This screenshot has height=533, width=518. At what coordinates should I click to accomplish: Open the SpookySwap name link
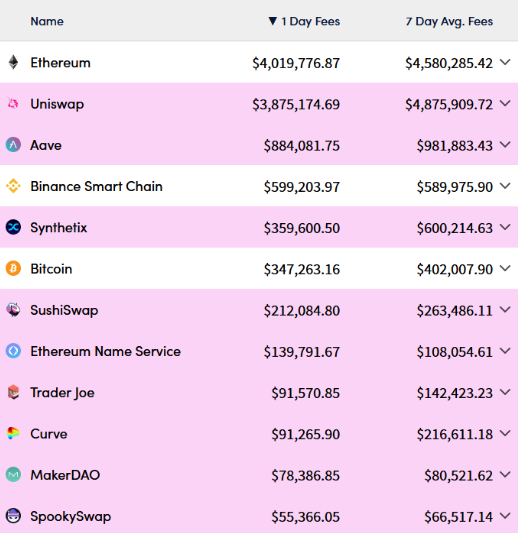(x=70, y=516)
